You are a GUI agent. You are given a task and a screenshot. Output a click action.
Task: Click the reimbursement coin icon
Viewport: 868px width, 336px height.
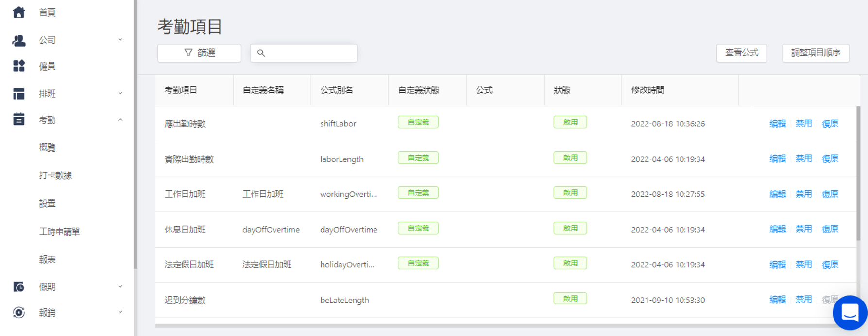click(18, 312)
